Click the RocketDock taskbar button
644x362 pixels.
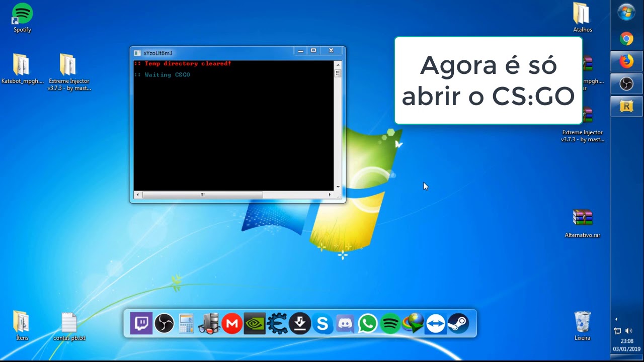[626, 106]
